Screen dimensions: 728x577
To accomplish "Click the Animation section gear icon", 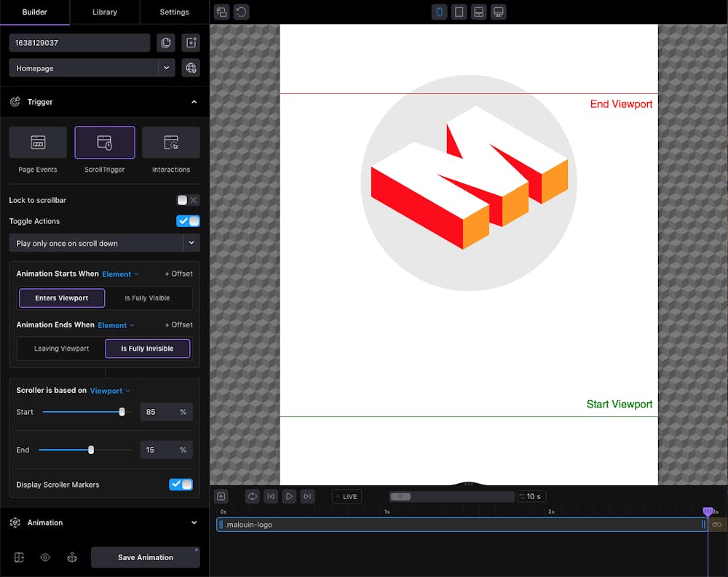I will click(15, 522).
